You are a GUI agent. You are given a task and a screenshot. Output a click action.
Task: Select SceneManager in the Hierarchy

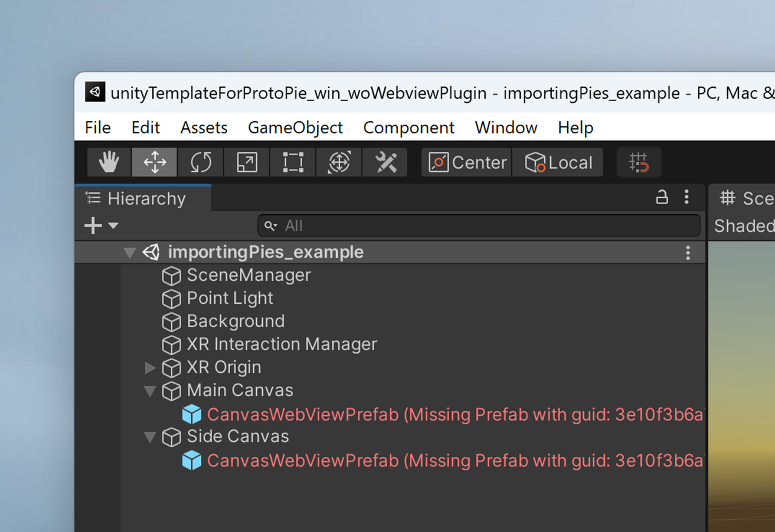point(249,275)
